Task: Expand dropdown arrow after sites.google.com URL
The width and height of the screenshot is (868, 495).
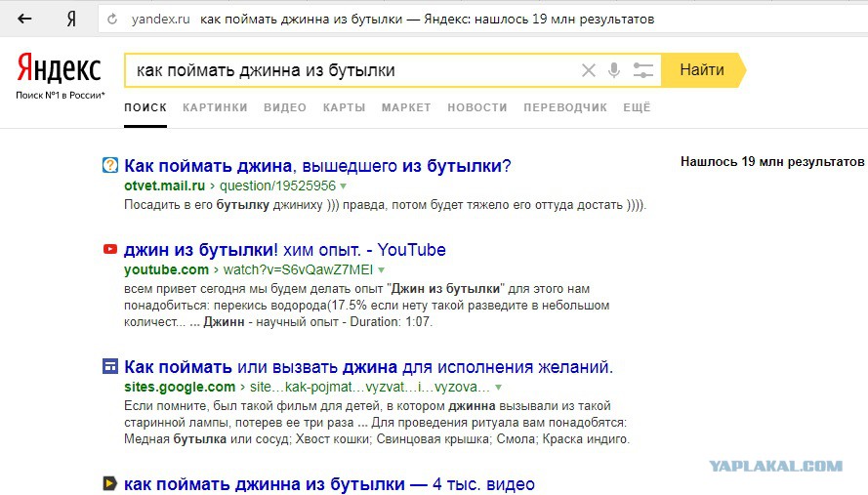Action: (498, 387)
